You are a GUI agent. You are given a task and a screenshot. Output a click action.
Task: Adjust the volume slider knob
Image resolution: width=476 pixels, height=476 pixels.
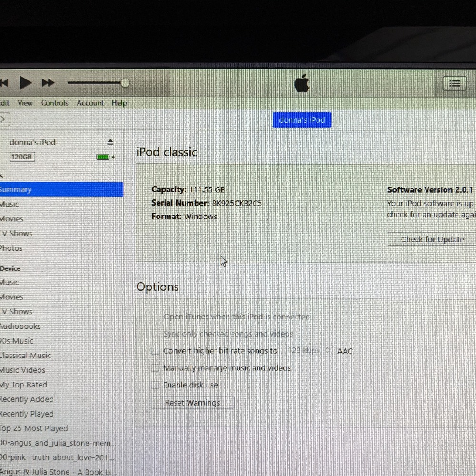[x=125, y=82]
